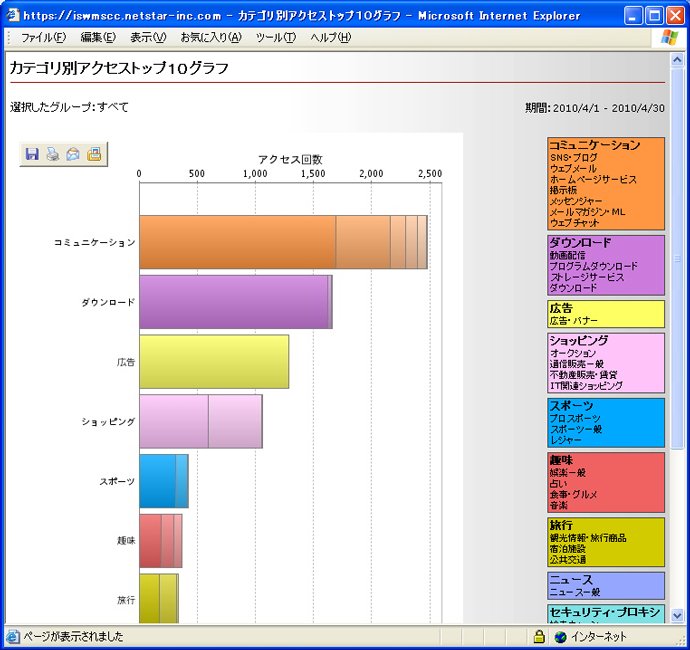Open the yellow print-picture icon in the chart toolbar

(x=94, y=154)
